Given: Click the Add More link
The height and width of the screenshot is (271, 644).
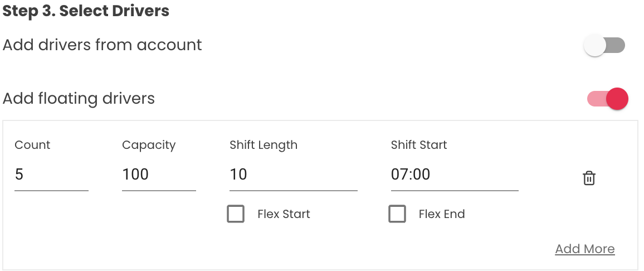Looking at the screenshot, I should pos(584,249).
